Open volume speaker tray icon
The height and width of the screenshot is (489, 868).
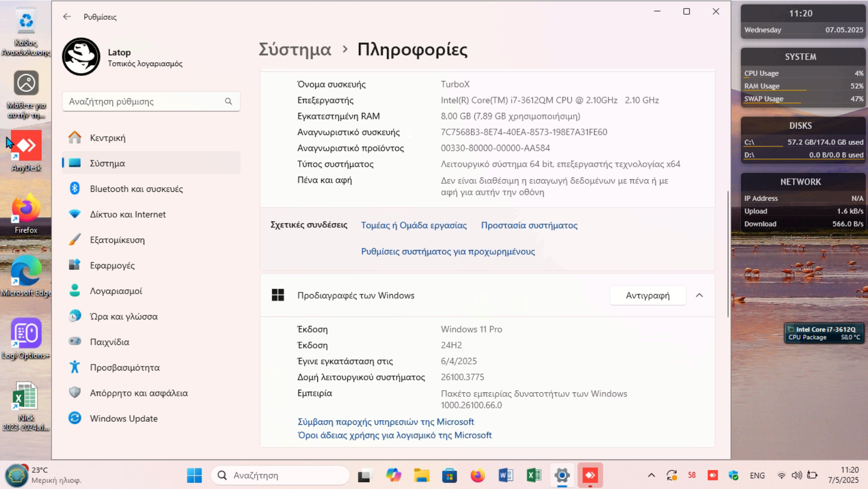pos(797,475)
